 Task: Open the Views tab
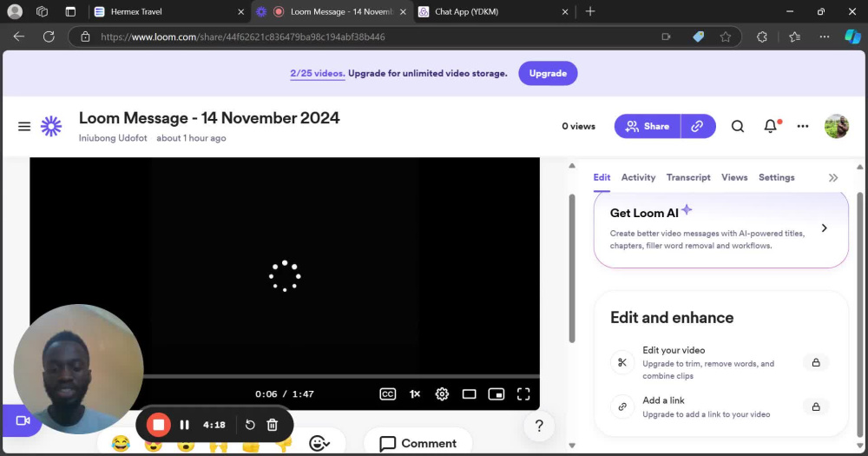tap(734, 177)
